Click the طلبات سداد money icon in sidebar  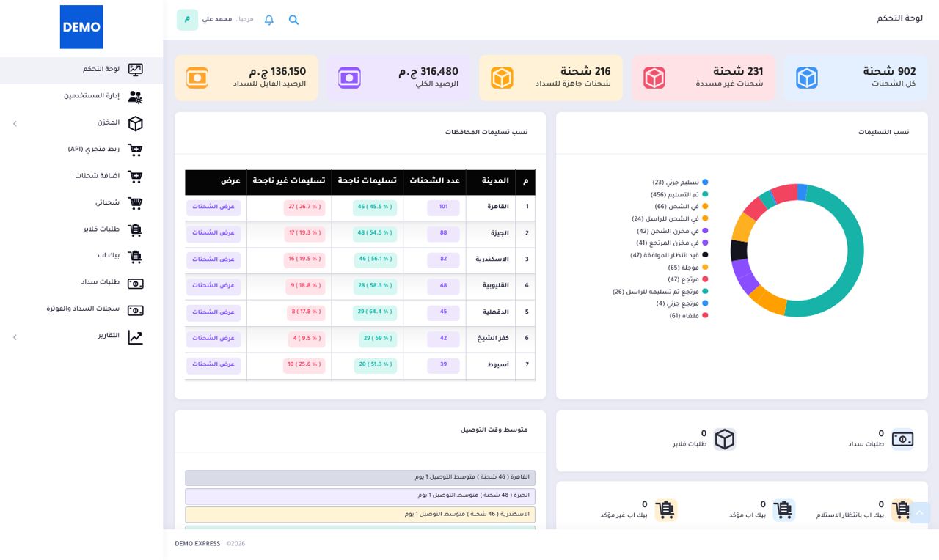coord(135,283)
